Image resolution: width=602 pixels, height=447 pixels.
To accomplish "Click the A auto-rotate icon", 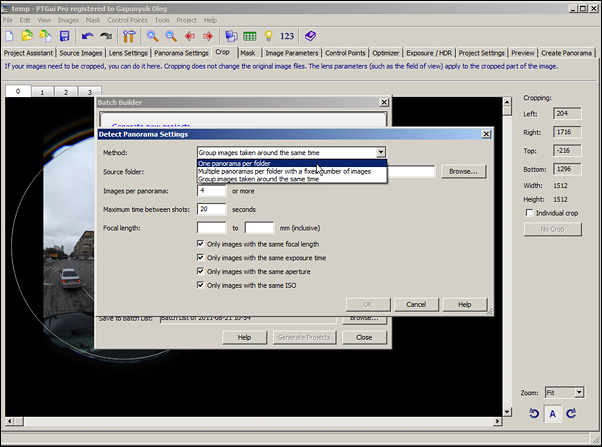I will pyautogui.click(x=552, y=414).
